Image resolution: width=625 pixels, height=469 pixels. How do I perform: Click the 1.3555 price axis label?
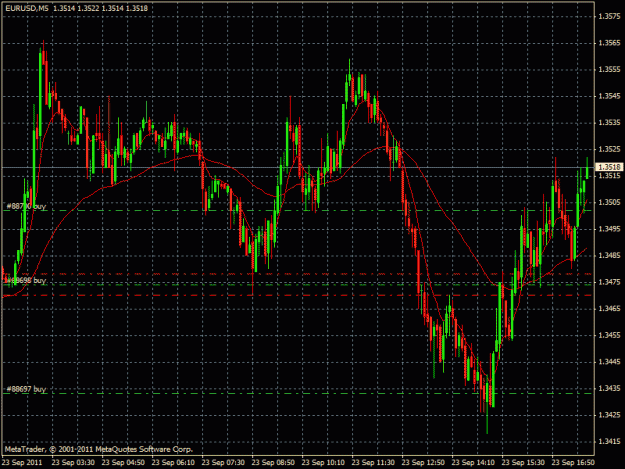609,69
